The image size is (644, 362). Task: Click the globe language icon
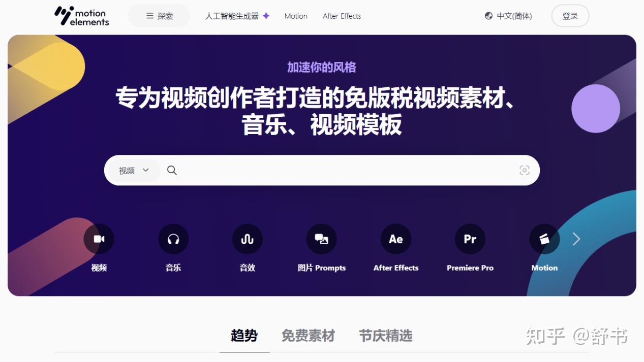coord(488,16)
